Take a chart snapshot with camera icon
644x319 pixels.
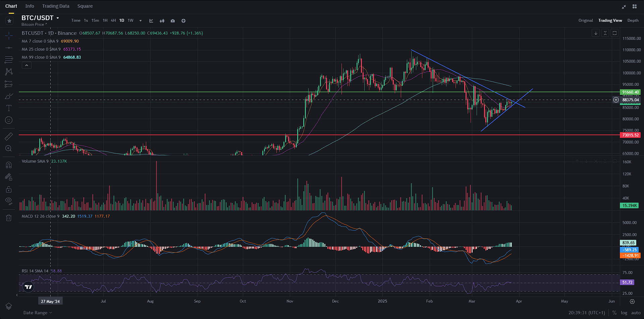click(x=173, y=21)
